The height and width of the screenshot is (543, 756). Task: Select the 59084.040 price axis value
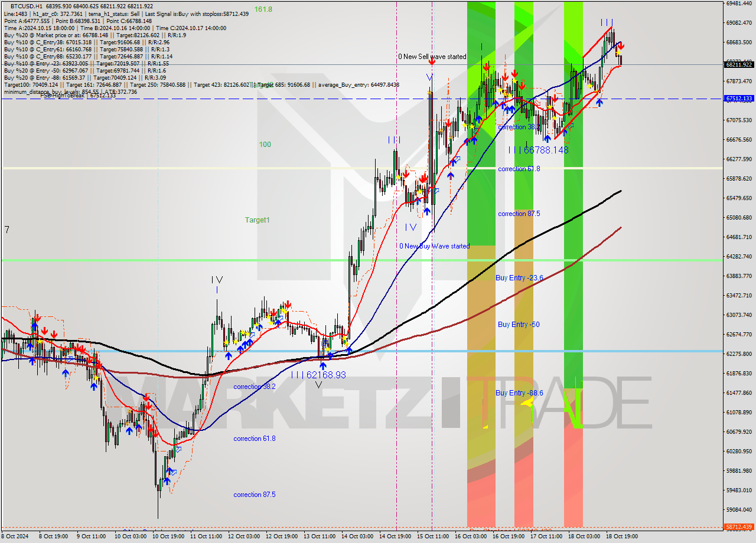coord(739,510)
